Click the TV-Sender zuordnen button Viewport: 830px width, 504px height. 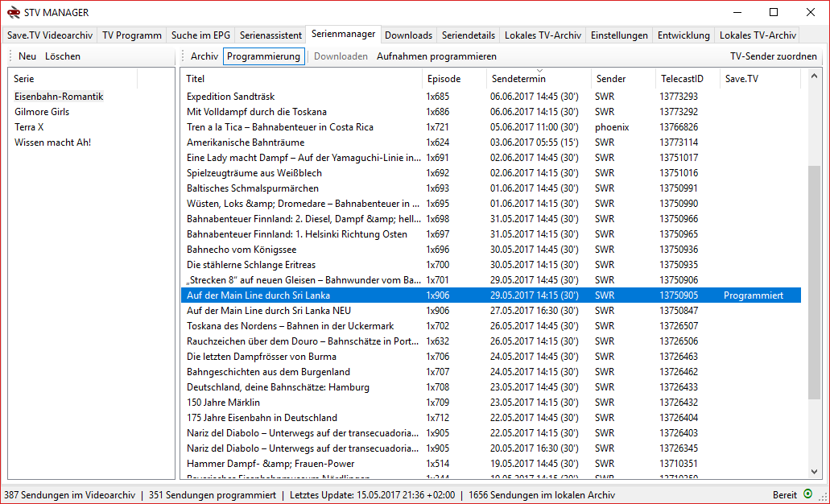click(x=773, y=56)
